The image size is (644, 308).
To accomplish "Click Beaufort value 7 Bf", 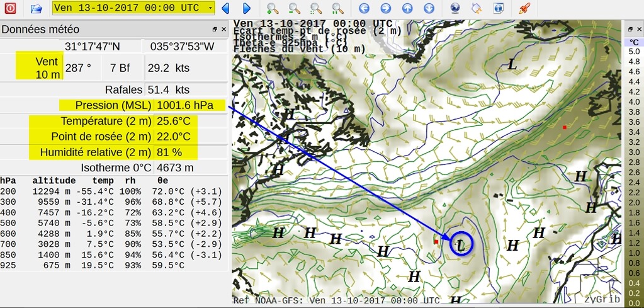I will click(x=120, y=68).
